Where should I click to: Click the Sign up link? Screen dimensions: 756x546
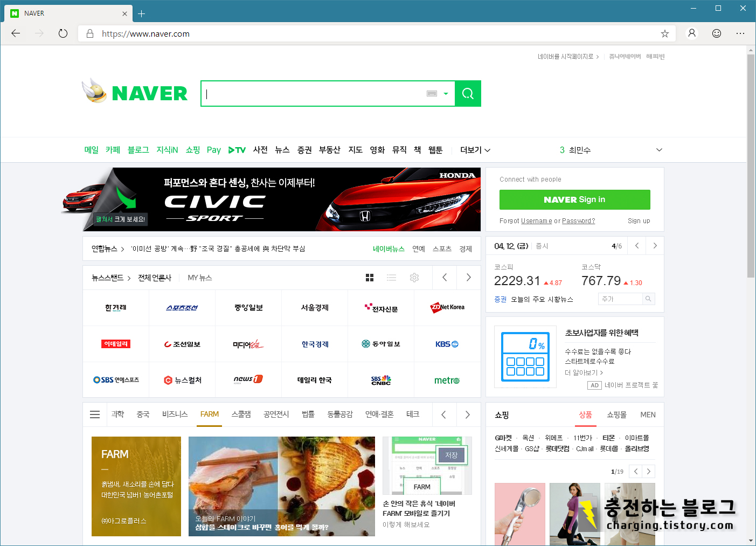[639, 221]
